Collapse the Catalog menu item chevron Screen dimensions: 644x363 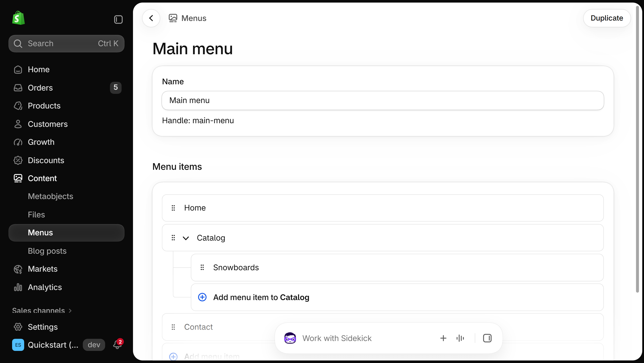click(186, 238)
